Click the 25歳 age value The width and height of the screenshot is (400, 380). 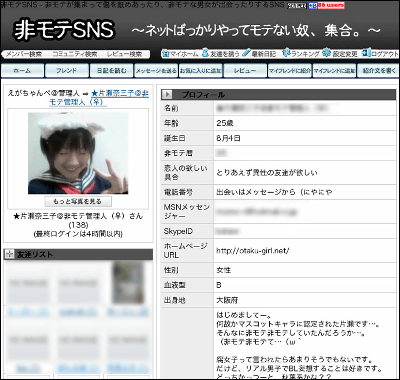tap(225, 123)
